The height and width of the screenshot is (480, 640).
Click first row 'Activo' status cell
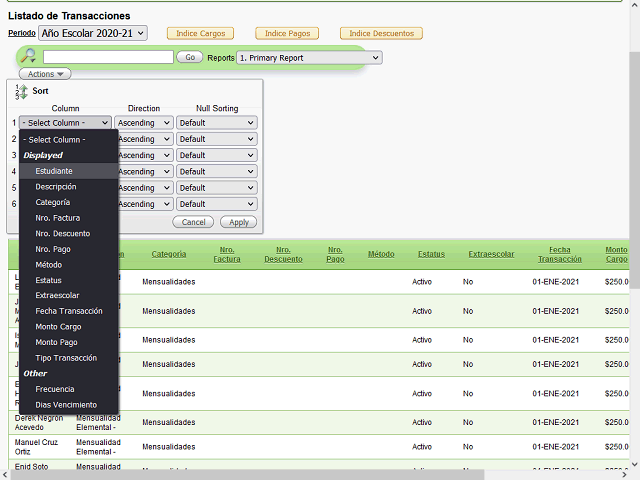click(422, 282)
